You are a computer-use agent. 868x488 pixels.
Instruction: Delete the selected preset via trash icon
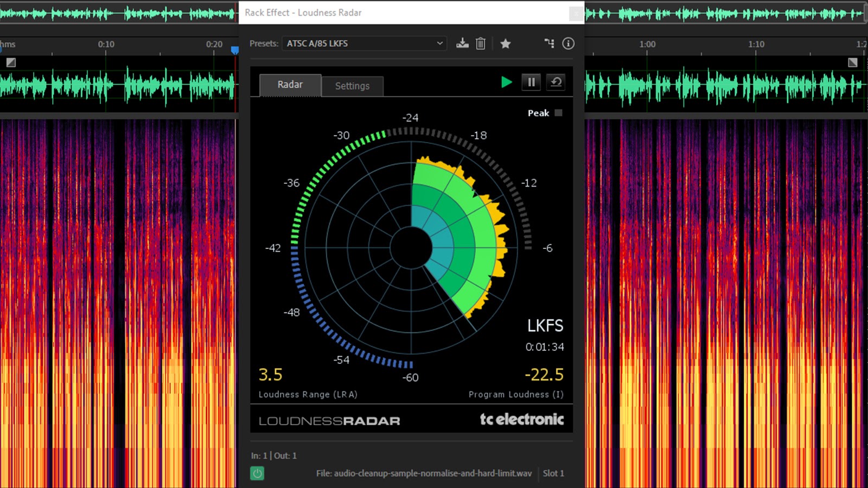[480, 43]
